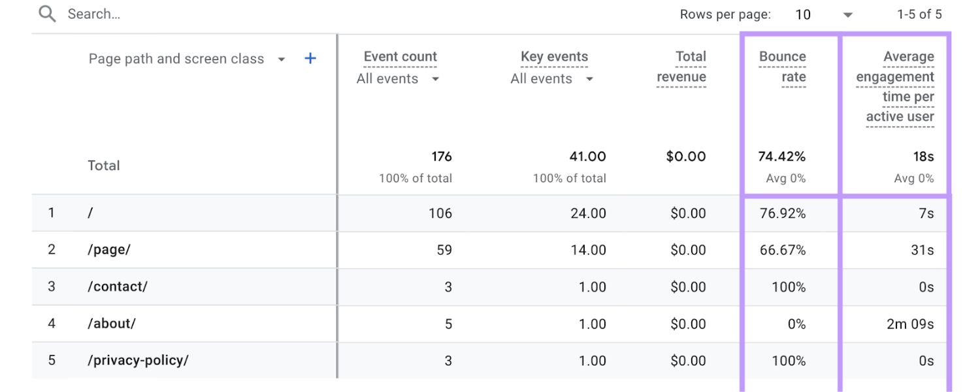Select the / homepage path row
980x392 pixels.
point(91,213)
